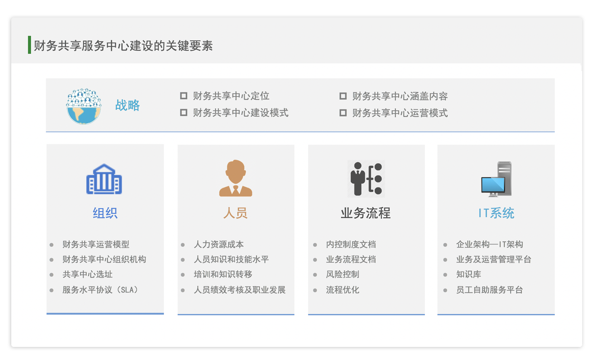Click the process flow icon above 业务流程
Image resolution: width=593 pixels, height=364 pixels.
[x=366, y=179]
